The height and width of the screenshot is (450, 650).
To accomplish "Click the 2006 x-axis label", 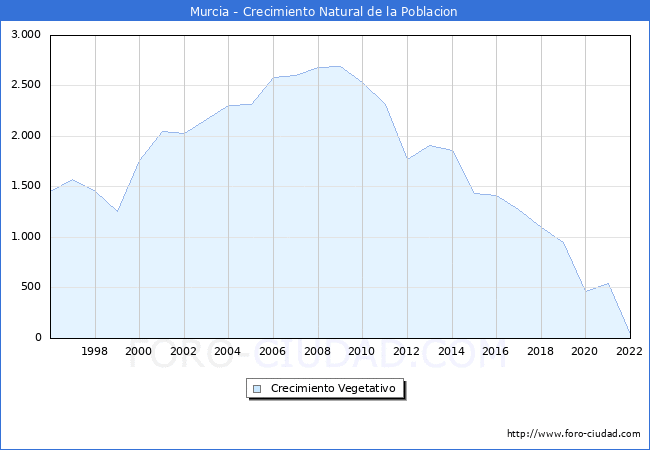I will tap(272, 351).
